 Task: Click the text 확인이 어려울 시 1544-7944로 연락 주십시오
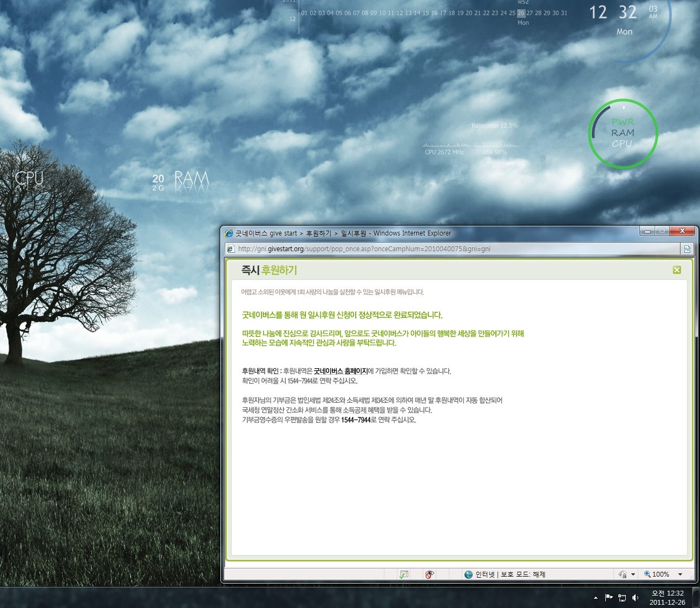click(x=299, y=381)
